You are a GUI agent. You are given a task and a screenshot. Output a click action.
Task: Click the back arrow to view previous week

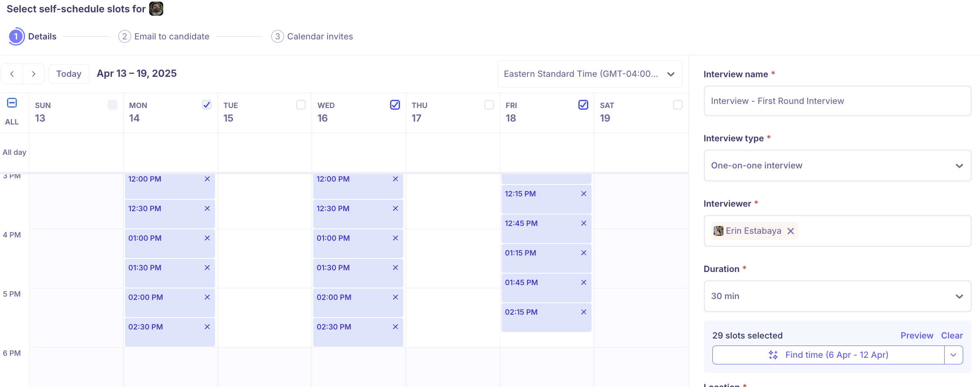click(x=12, y=74)
